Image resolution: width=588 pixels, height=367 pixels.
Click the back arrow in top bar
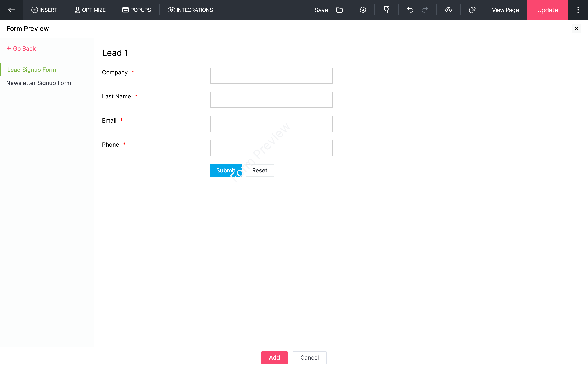[11, 10]
